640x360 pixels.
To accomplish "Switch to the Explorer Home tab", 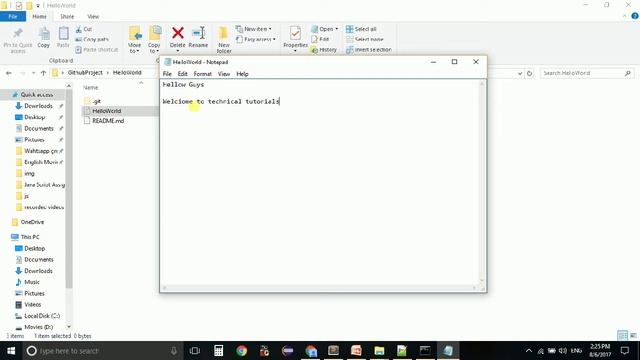I will [x=39, y=16].
